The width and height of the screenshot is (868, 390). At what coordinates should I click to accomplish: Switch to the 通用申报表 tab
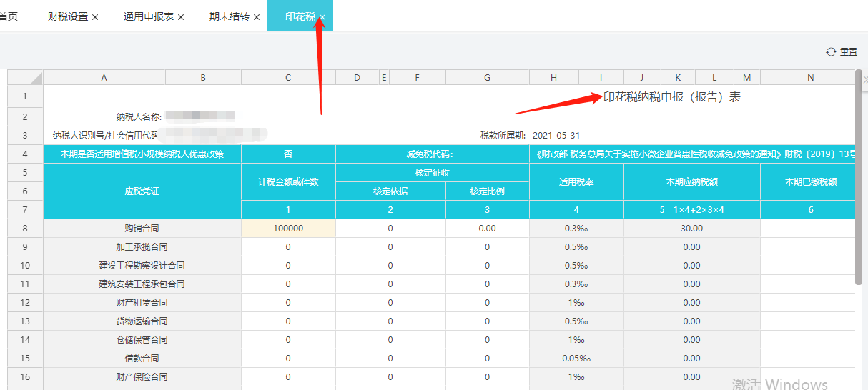point(149,16)
